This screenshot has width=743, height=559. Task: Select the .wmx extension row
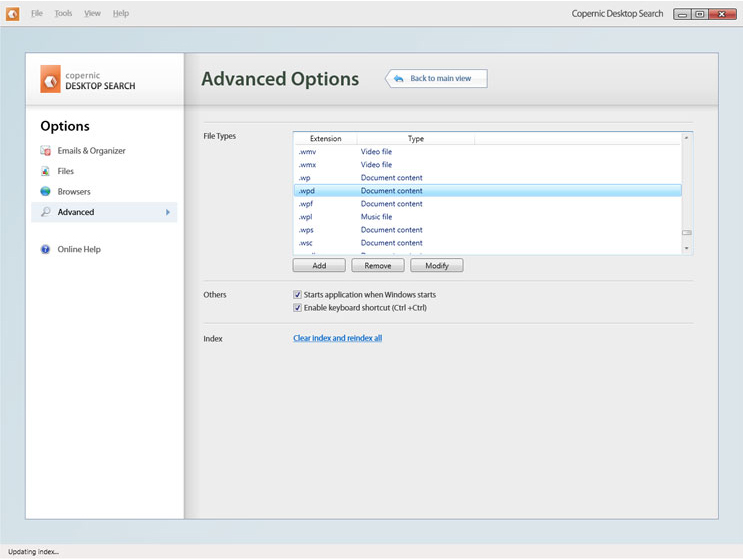488,165
